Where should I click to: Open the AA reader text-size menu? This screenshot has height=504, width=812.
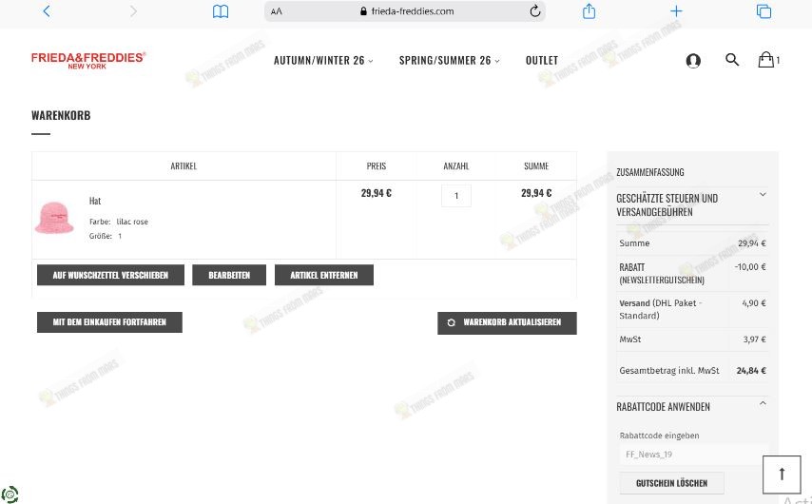tap(277, 11)
